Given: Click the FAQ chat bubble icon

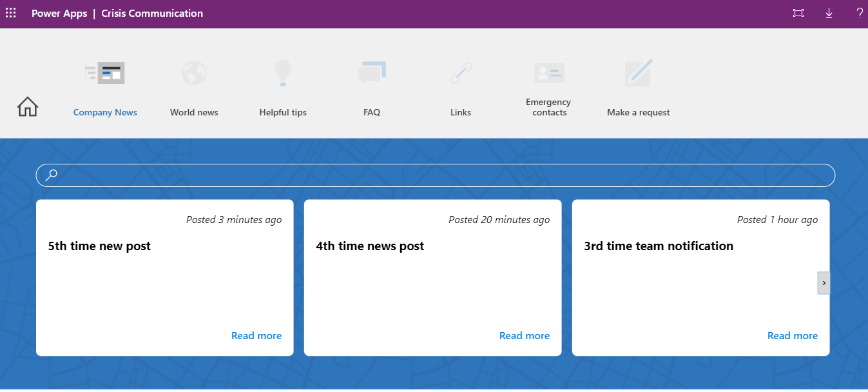Looking at the screenshot, I should click(372, 73).
